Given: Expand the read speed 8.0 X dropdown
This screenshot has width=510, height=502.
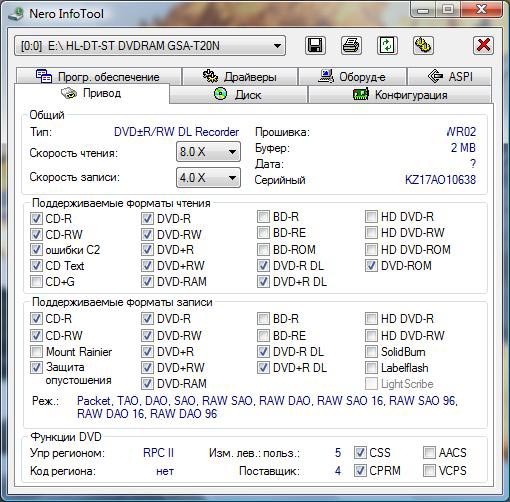Looking at the screenshot, I should pos(208,152).
